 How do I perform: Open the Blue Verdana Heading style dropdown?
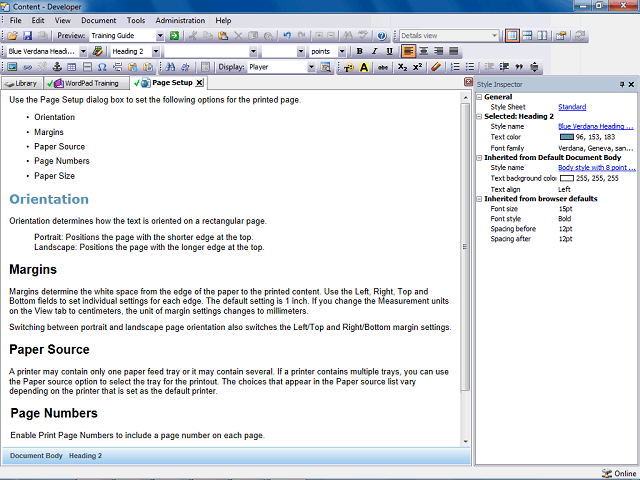point(83,51)
